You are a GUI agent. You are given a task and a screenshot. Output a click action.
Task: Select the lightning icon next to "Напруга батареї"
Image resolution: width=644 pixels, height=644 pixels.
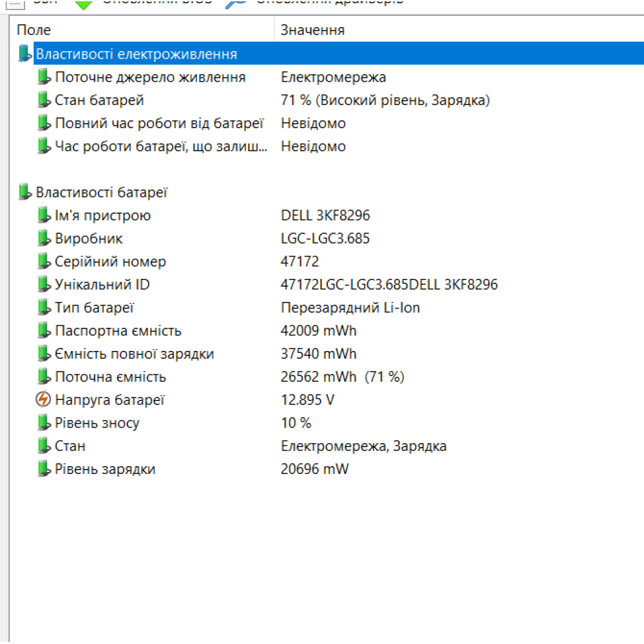pyautogui.click(x=43, y=399)
